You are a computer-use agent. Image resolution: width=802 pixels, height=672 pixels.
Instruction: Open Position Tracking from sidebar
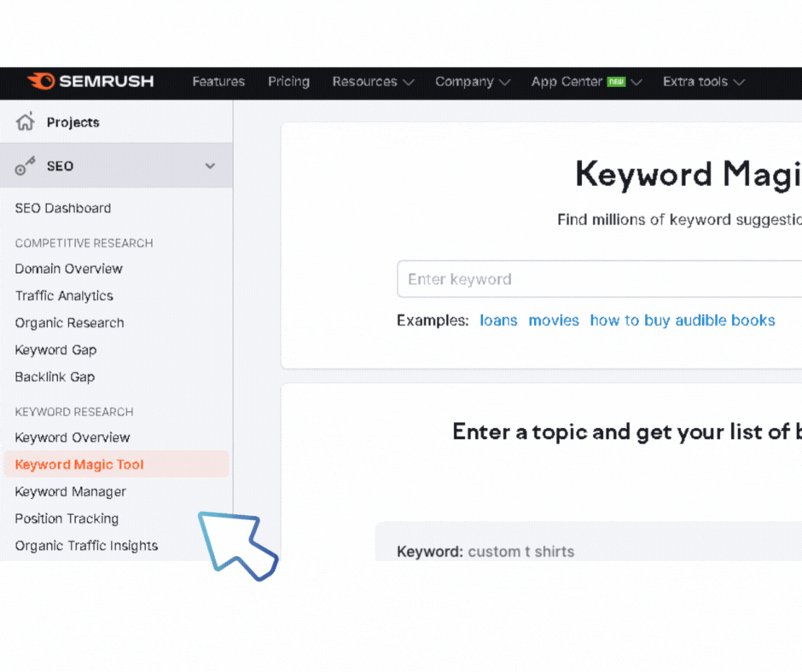(x=67, y=518)
